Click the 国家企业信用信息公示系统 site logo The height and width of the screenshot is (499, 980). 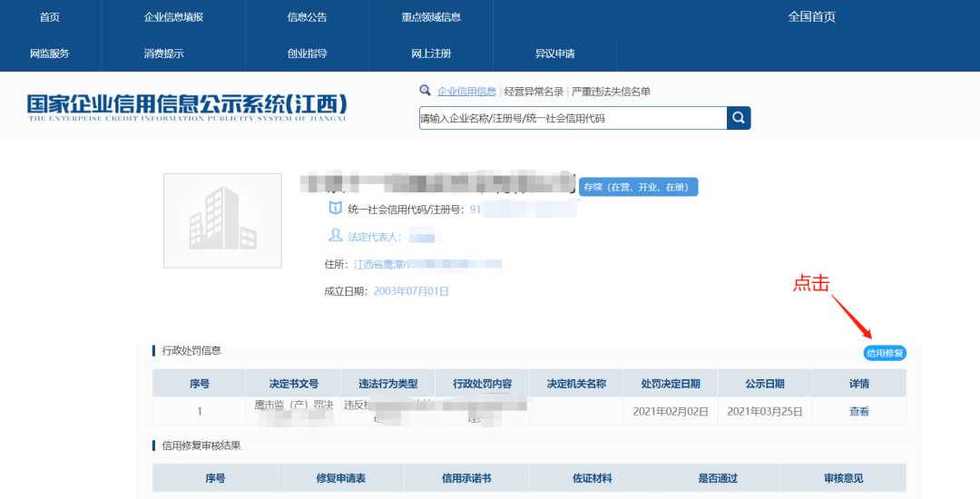187,107
